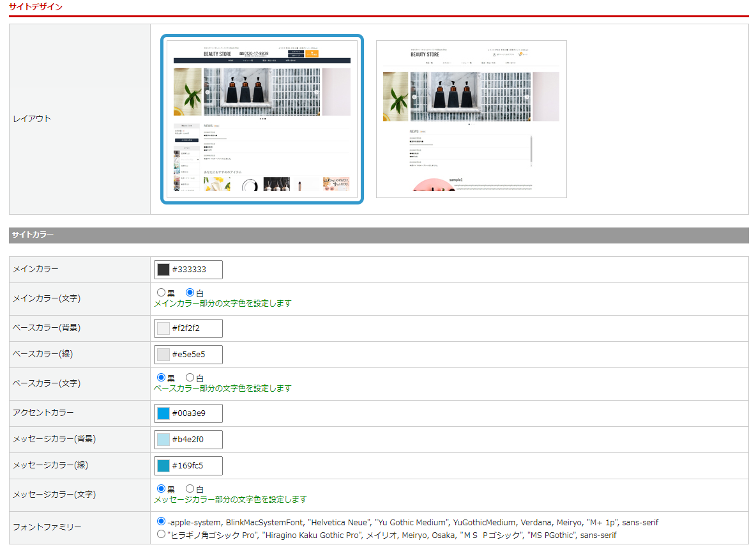Select the -apple-system font family option
The image size is (756, 547).
pos(161,521)
